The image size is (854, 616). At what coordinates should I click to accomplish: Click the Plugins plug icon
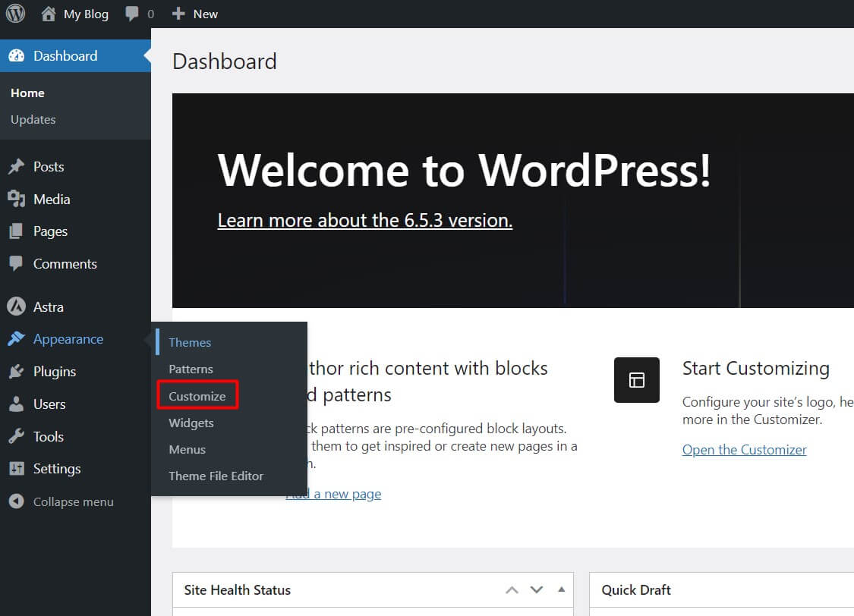(x=17, y=372)
